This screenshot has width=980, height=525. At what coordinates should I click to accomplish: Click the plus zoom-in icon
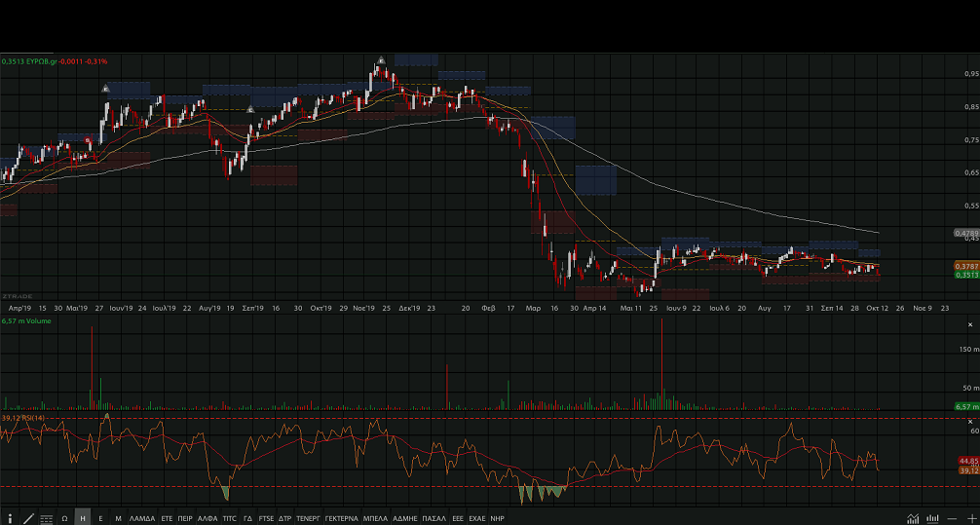tap(971, 518)
